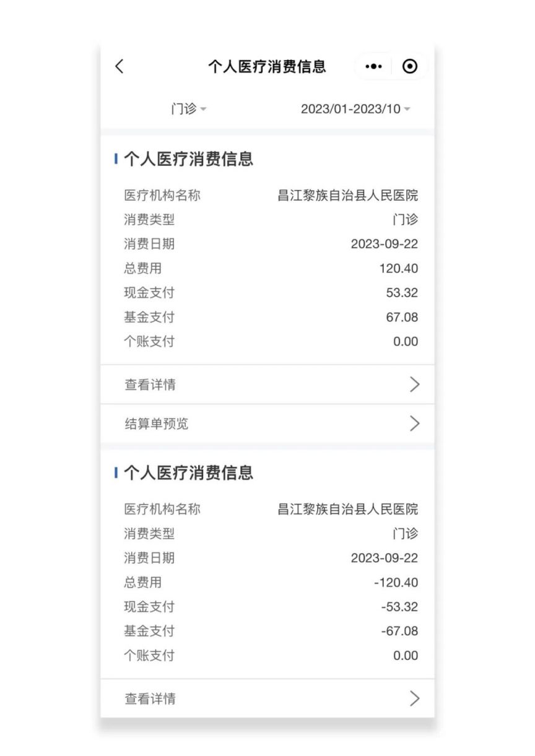This screenshot has width=535, height=756.
Task: Tap the mini program close target icon
Action: click(410, 67)
